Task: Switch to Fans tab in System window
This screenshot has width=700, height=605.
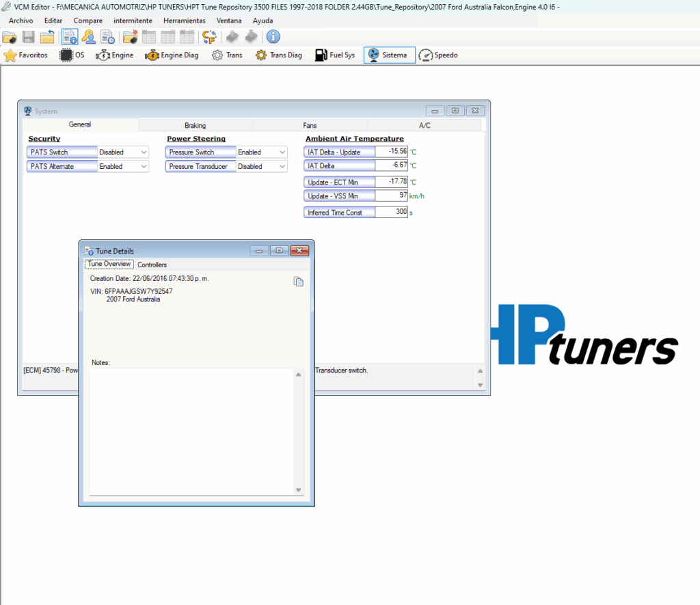Action: pos(310,126)
